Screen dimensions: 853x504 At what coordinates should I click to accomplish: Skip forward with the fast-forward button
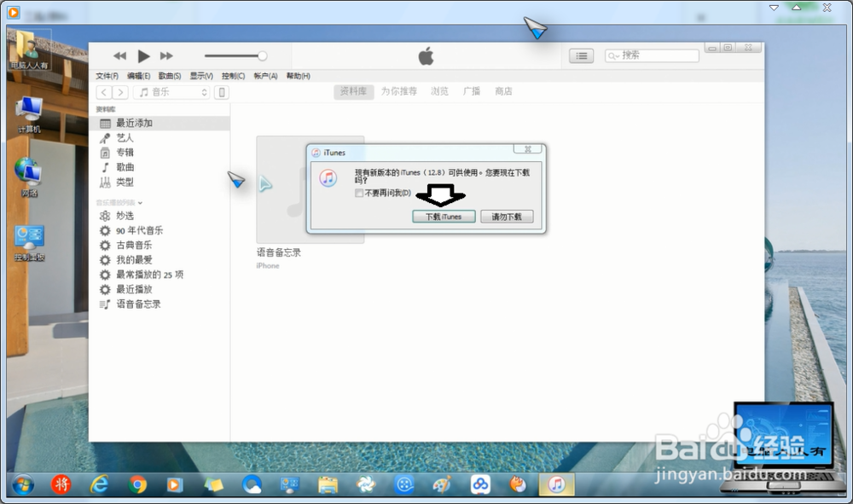tap(166, 56)
